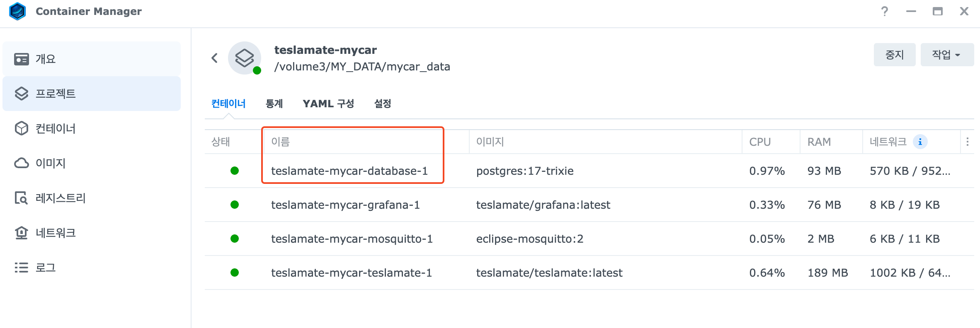Switch to the YAML 구성 tab

tap(328, 104)
